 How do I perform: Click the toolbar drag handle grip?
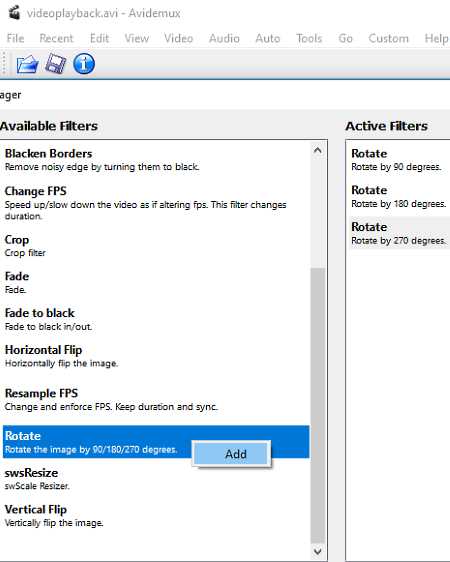tap(4, 64)
